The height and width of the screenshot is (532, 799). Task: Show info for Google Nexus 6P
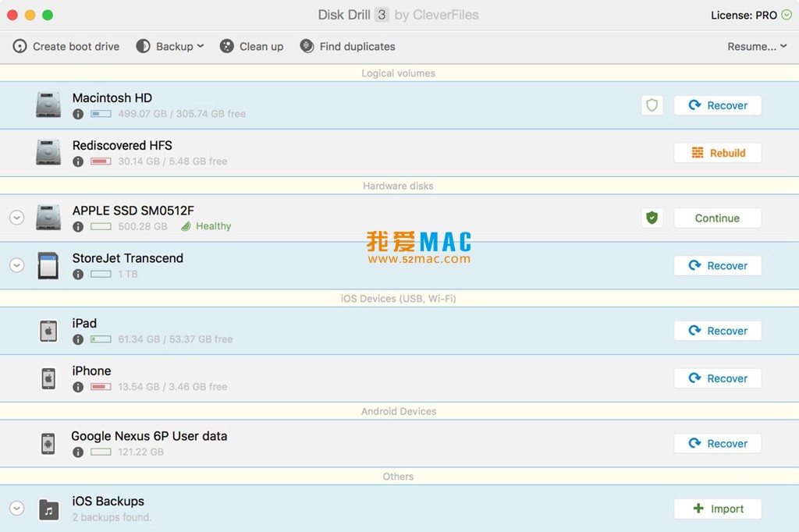click(x=78, y=452)
